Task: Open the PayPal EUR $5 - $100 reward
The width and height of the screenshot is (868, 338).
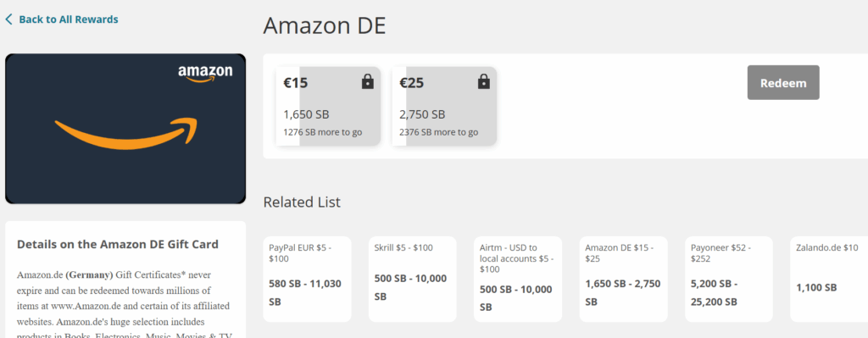Action: point(307,279)
